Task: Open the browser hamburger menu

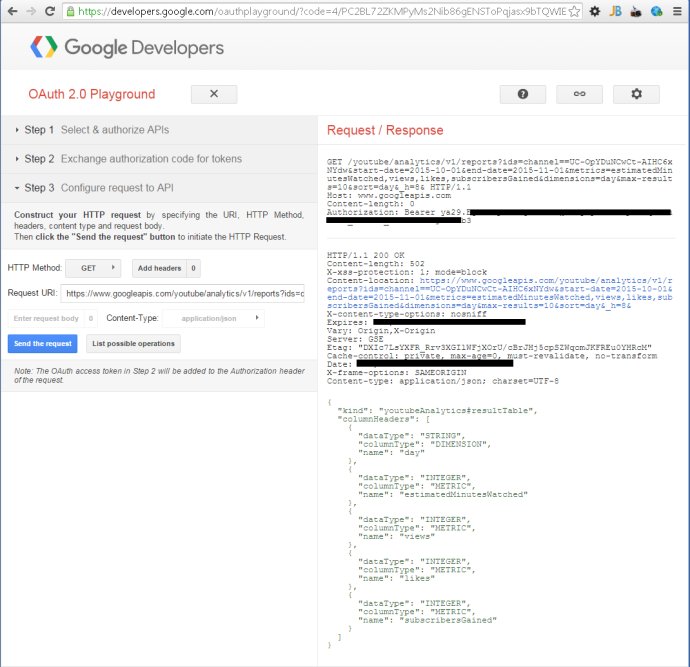Action: [677, 11]
